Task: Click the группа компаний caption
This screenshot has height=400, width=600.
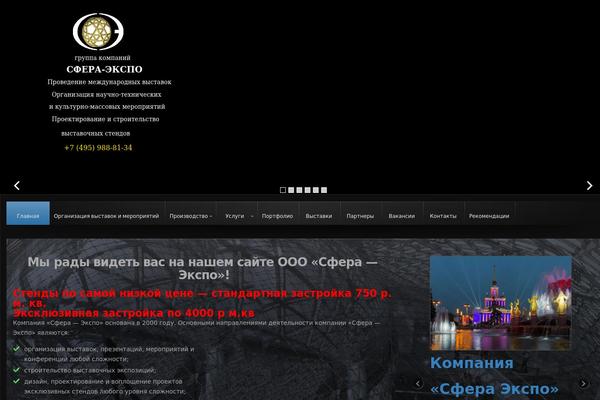Action: point(103,58)
